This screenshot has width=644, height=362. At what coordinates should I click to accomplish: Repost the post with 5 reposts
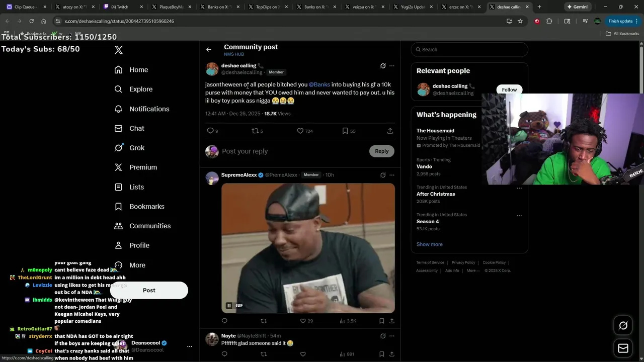click(x=255, y=131)
